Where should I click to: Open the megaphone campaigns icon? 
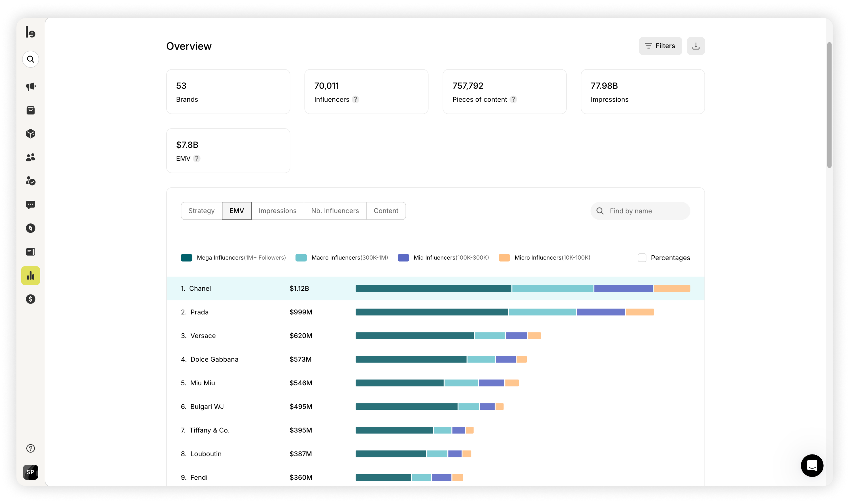[x=31, y=87]
